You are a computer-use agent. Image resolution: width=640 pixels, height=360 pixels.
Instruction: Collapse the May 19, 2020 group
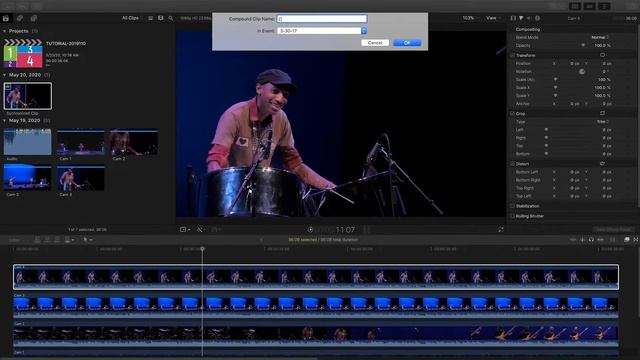click(x=4, y=121)
